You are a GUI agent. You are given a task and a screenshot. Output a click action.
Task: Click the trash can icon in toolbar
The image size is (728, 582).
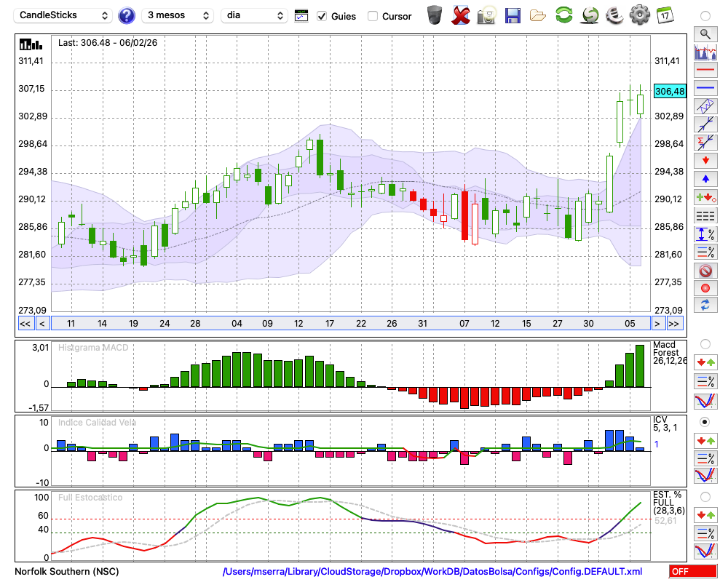435,15
